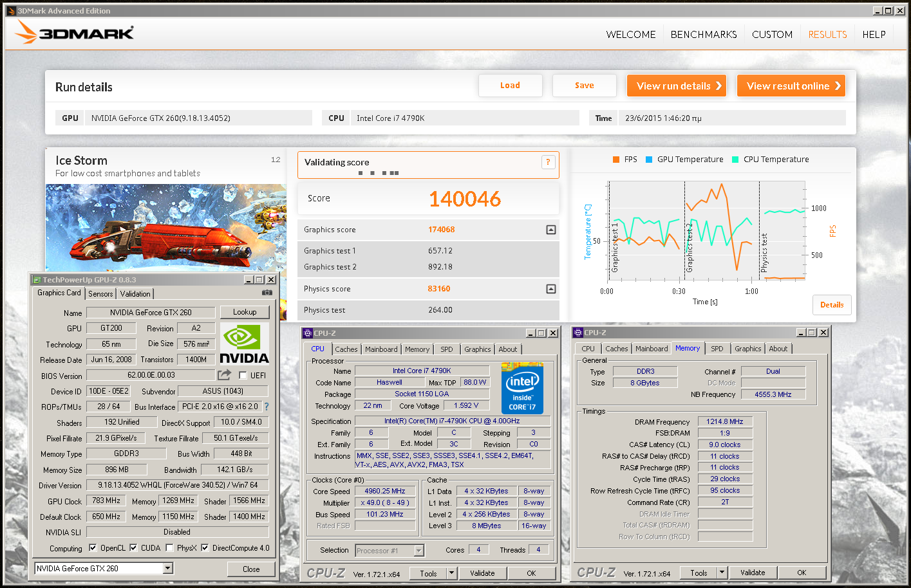Switch to the Sensors tab in GPU-Z

(100, 293)
